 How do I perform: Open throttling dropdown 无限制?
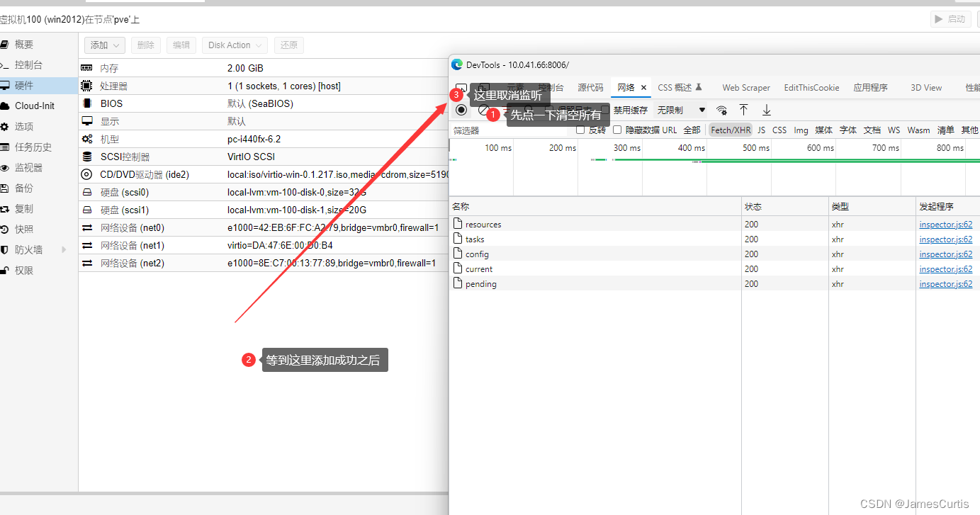coord(681,110)
